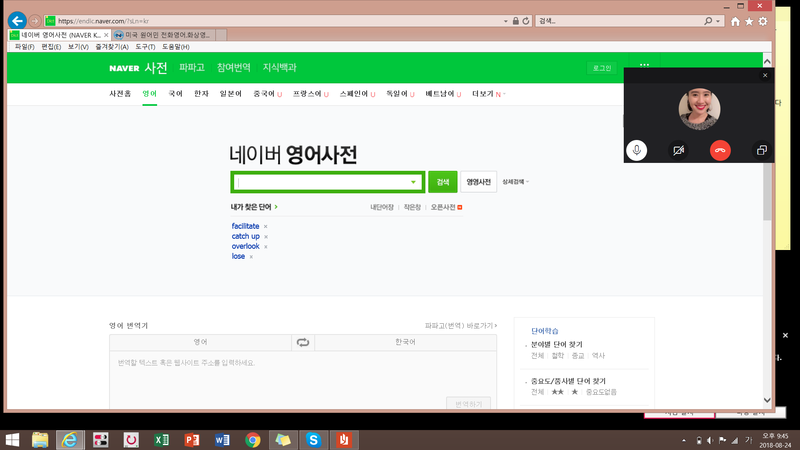The width and height of the screenshot is (800, 450).
Task: Click the browser forward arrow button
Action: pyautogui.click(x=35, y=21)
